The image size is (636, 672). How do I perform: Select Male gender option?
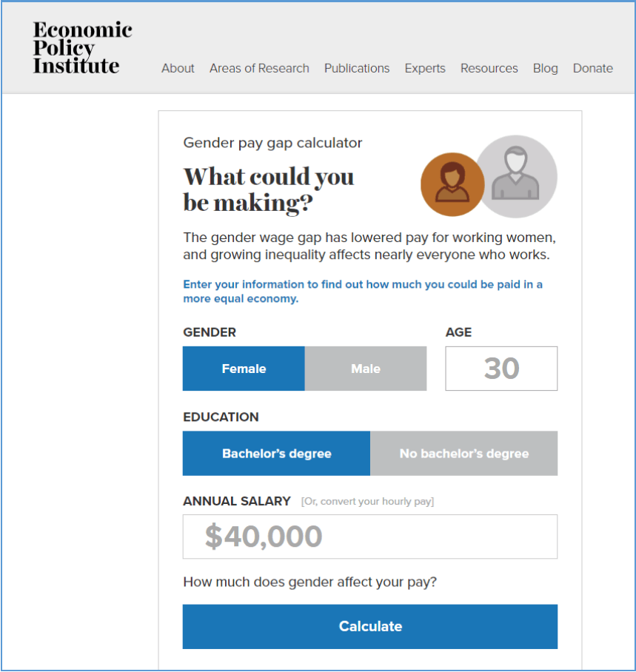[366, 369]
